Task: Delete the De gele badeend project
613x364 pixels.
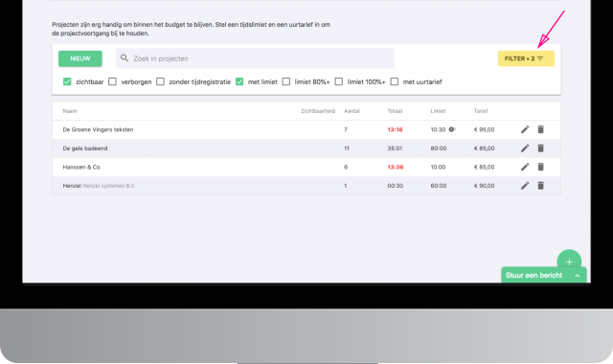Action: tap(540, 148)
